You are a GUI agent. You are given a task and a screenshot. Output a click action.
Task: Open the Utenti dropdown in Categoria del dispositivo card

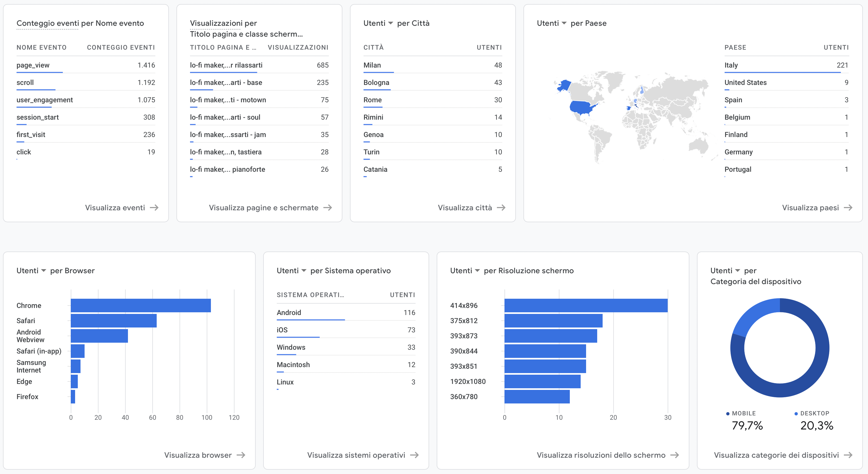[x=725, y=271]
